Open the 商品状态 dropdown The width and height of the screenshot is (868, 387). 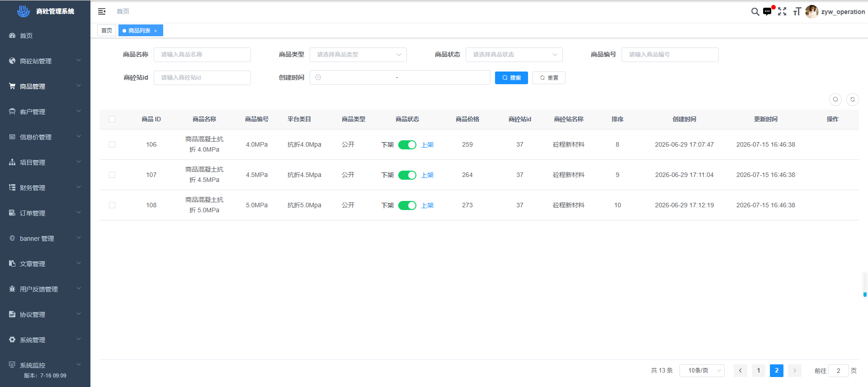pyautogui.click(x=514, y=55)
